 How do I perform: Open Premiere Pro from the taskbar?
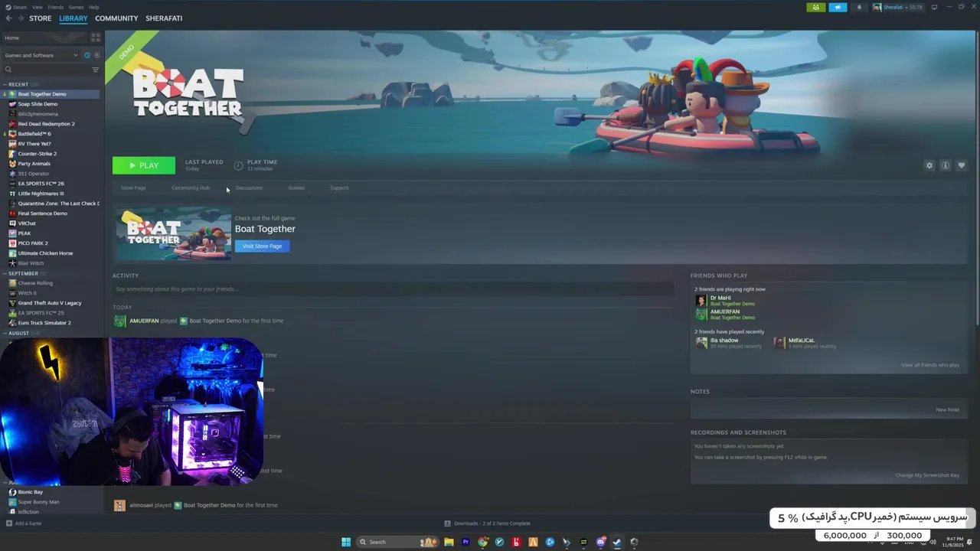coord(465,542)
